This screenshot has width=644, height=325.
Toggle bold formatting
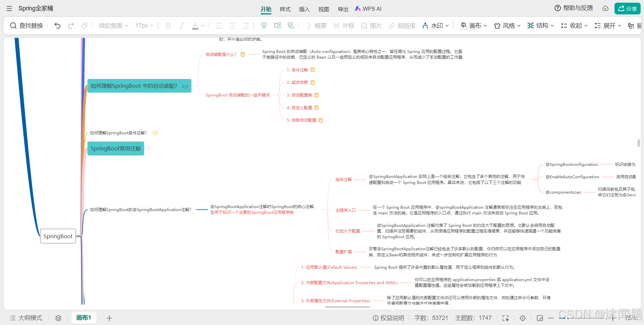tap(168, 25)
